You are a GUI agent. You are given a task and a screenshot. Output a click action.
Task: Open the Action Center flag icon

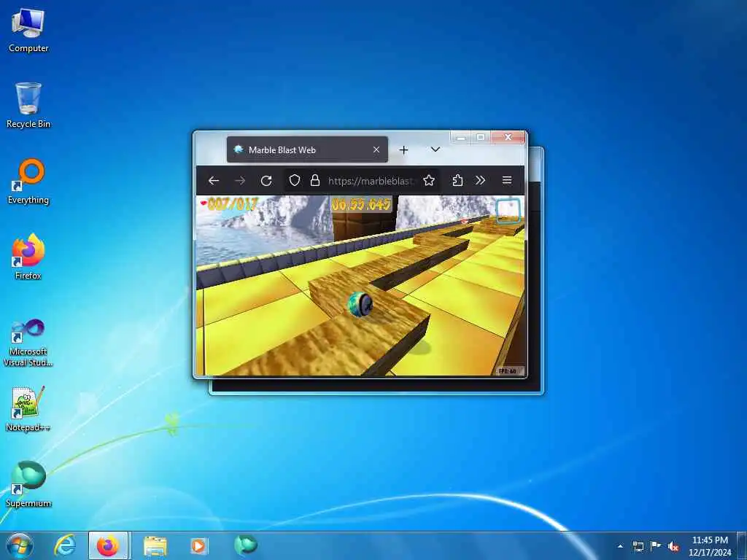tap(656, 546)
